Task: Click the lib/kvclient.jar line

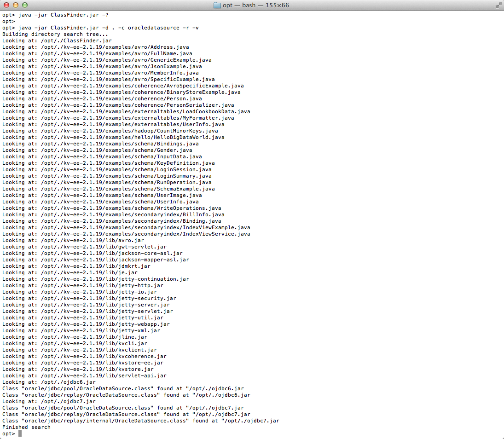Action: point(79,350)
